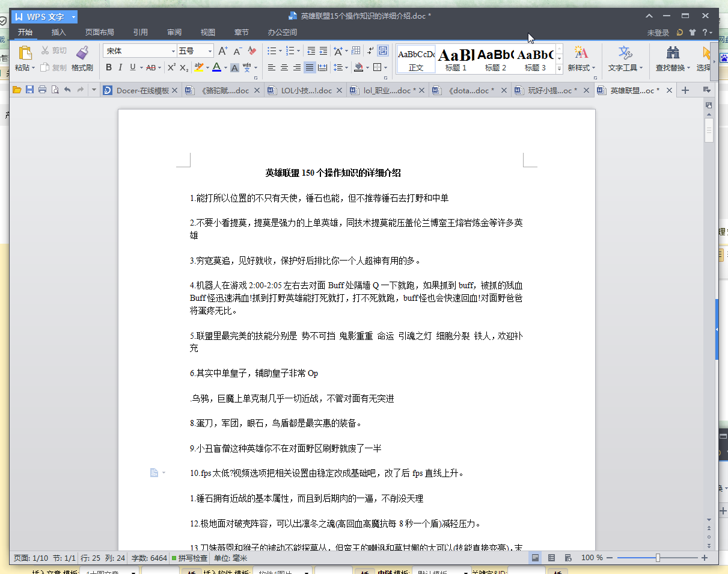The width and height of the screenshot is (728, 574).
Task: Open the 插入 (Insert) ribbon tab
Action: [x=59, y=32]
